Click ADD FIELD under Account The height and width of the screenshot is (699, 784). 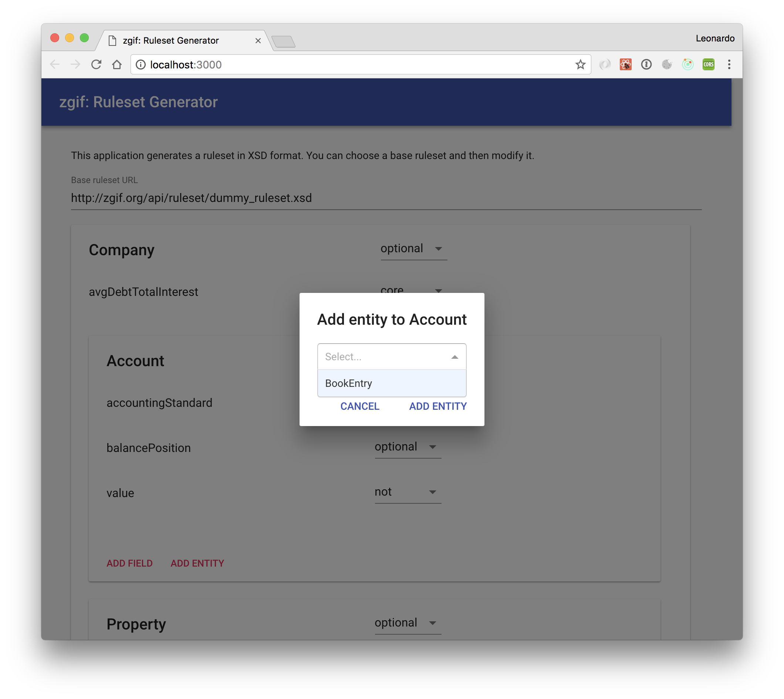click(129, 563)
